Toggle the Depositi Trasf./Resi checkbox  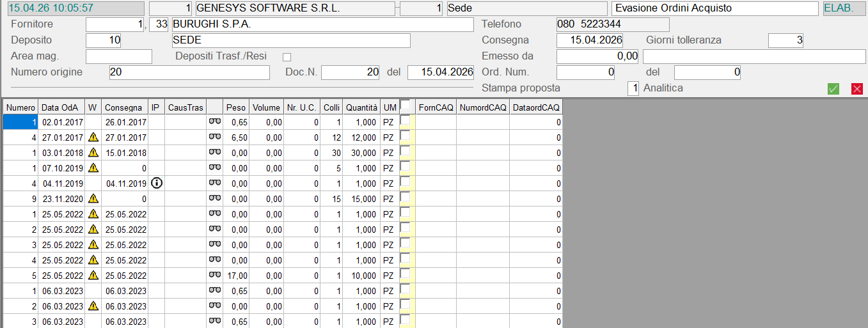[x=287, y=57]
